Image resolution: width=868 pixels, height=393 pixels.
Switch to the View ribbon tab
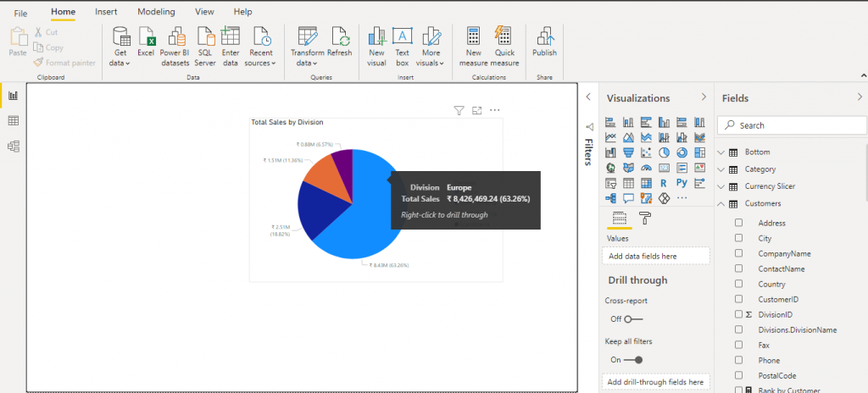tap(204, 12)
